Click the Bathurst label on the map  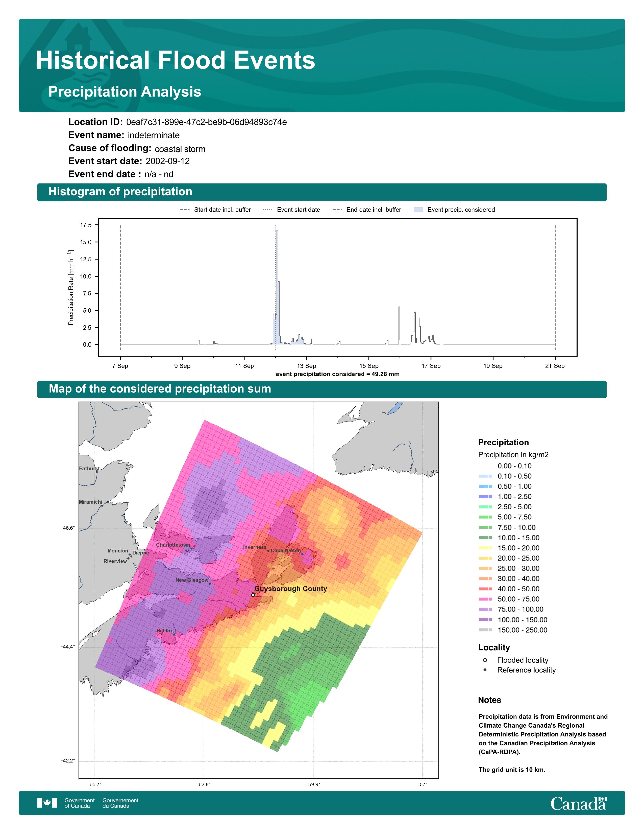[x=89, y=469]
